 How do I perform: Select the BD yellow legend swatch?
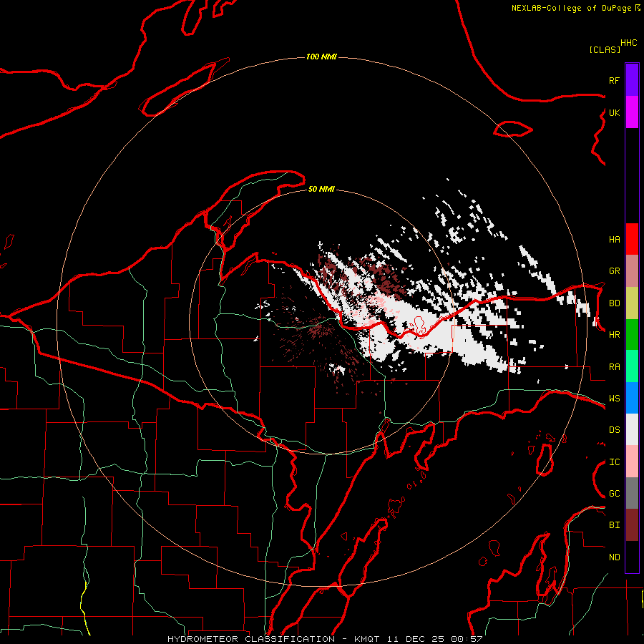pyautogui.click(x=632, y=303)
